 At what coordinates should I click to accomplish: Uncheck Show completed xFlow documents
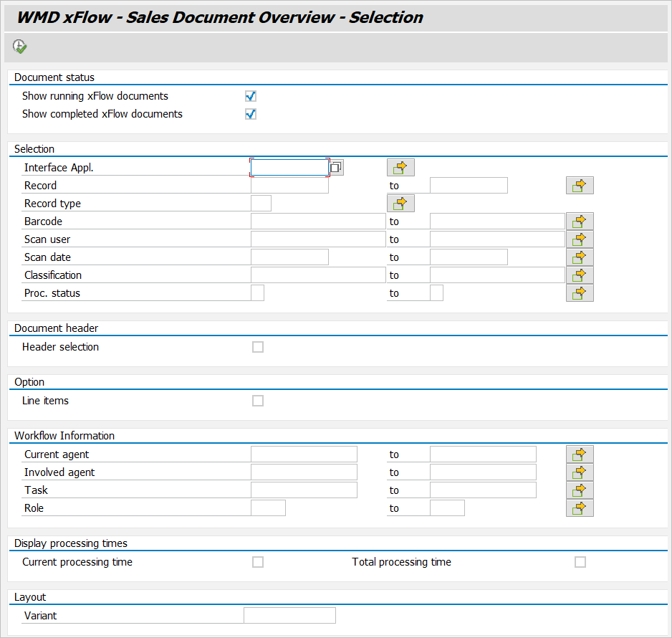pos(251,114)
